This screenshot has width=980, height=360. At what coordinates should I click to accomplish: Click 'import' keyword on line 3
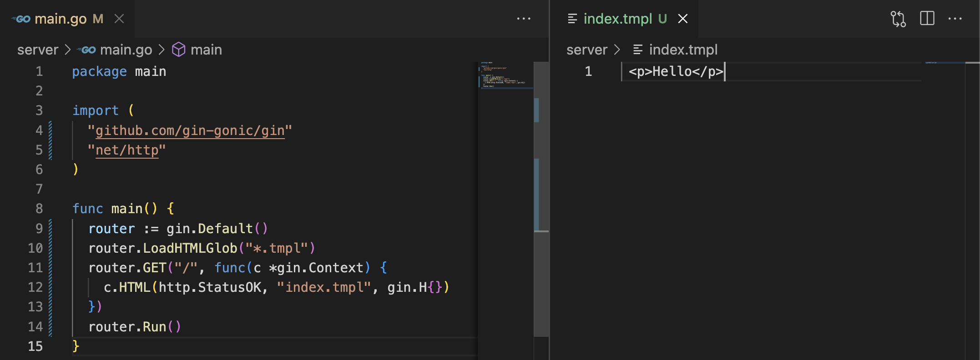(96, 110)
